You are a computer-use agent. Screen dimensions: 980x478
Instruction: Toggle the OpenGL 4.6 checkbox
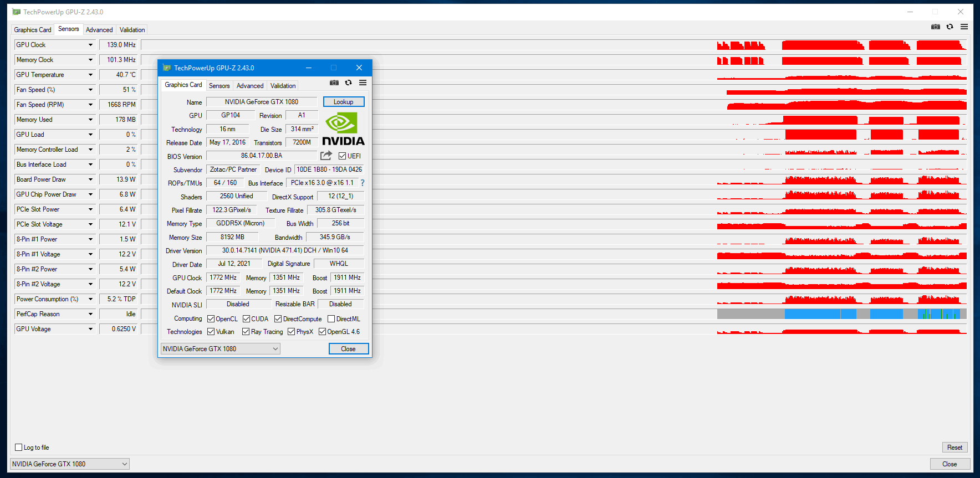(x=322, y=332)
